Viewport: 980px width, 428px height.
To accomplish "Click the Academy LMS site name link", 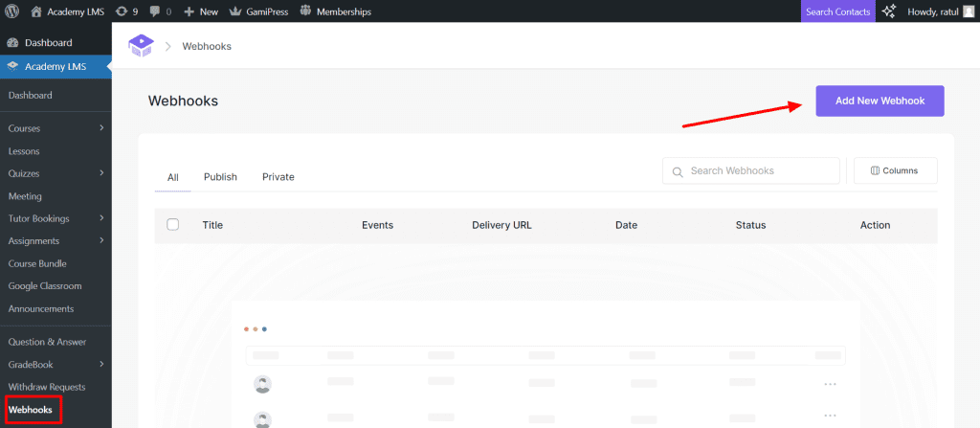I will point(75,11).
